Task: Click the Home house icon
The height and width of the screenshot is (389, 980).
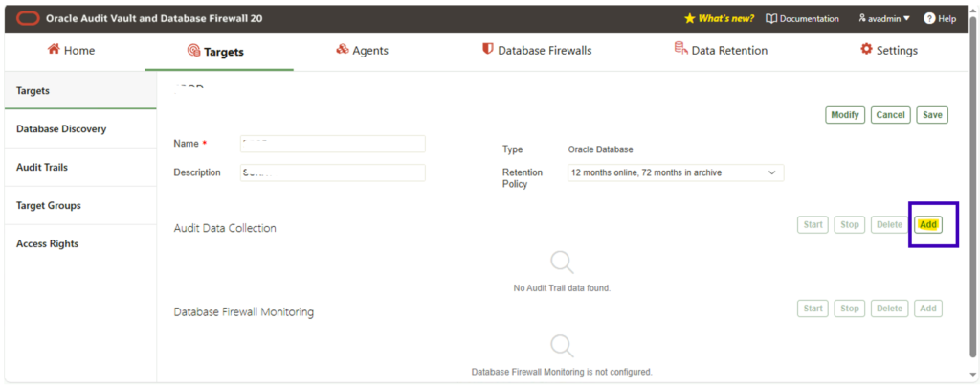Action: pyautogui.click(x=54, y=50)
